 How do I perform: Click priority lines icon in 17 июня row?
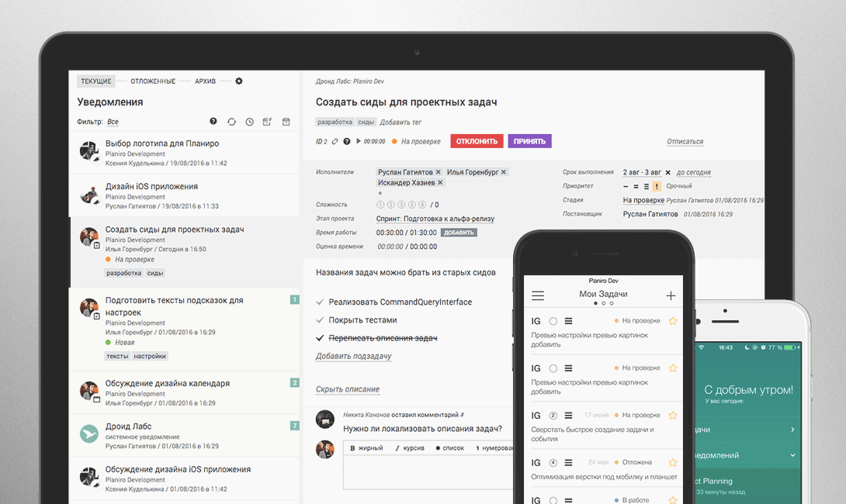click(x=568, y=416)
